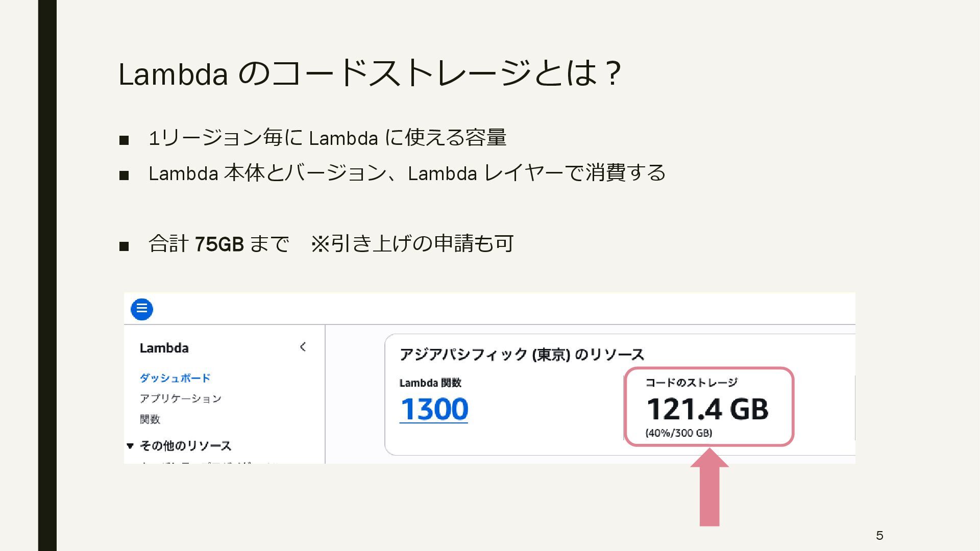Click the アジアパシフィック (東京) のリソース heading
The height and width of the screenshot is (551, 980).
522,355
